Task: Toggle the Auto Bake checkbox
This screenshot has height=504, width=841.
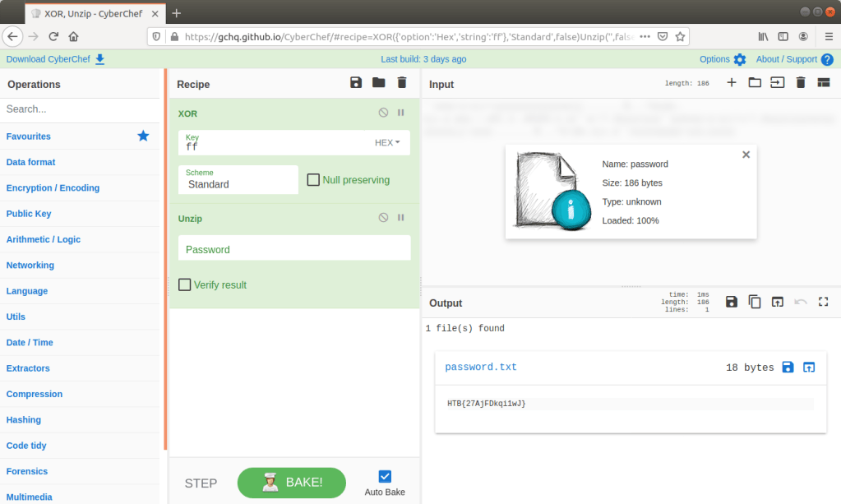Action: tap(385, 476)
